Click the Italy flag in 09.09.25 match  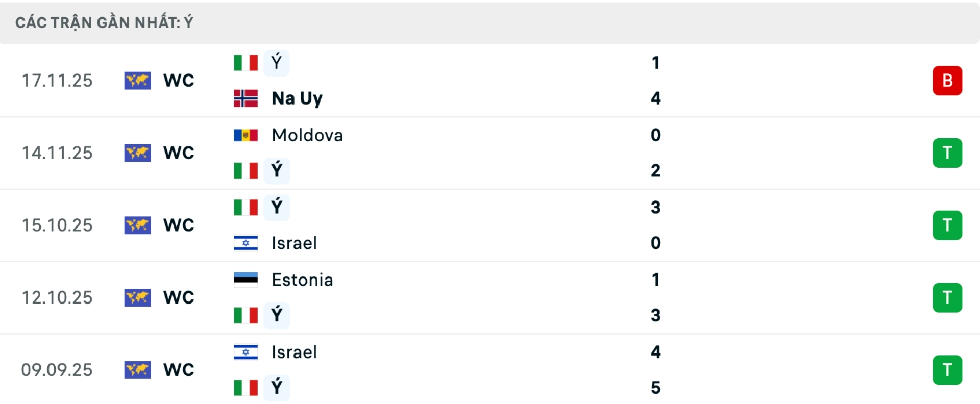point(246,388)
